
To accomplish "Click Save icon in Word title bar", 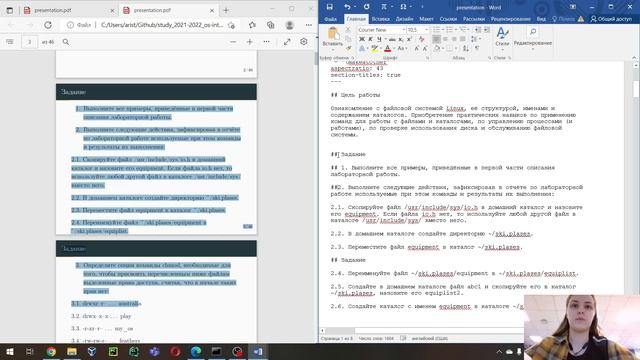I will [329, 7].
